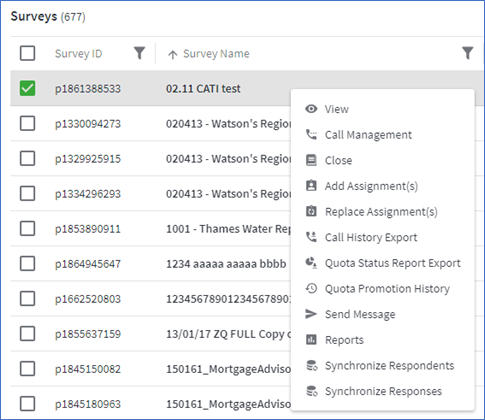Screen dimensions: 485x420
Task: Open the Survey ID column filter
Action: [139, 53]
